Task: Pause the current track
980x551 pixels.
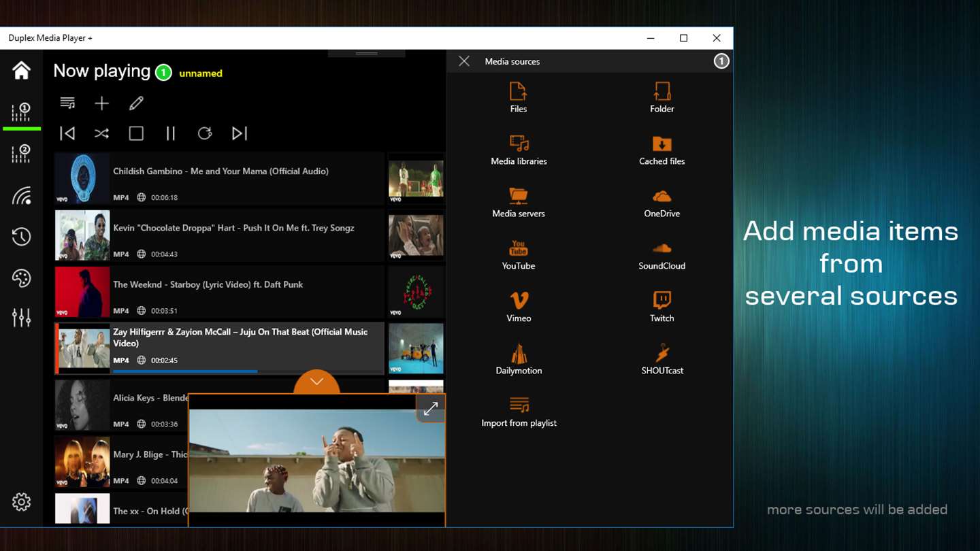Action: pyautogui.click(x=170, y=133)
